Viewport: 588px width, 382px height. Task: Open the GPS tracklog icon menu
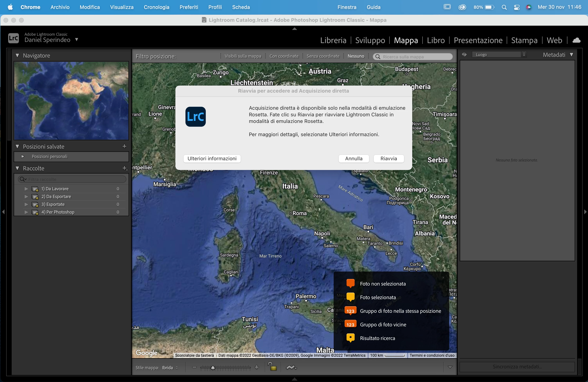291,367
